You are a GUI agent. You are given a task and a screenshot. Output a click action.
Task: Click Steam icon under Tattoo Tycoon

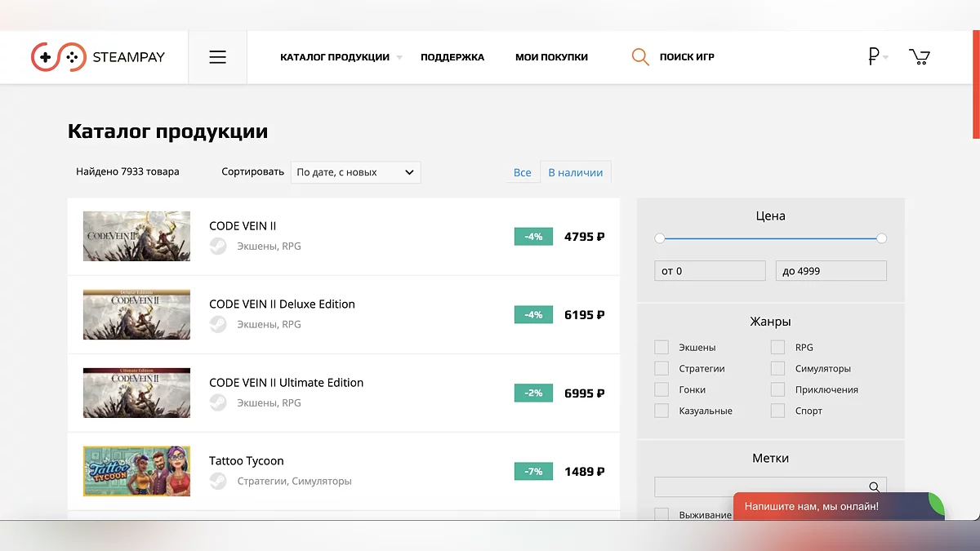[x=218, y=482]
